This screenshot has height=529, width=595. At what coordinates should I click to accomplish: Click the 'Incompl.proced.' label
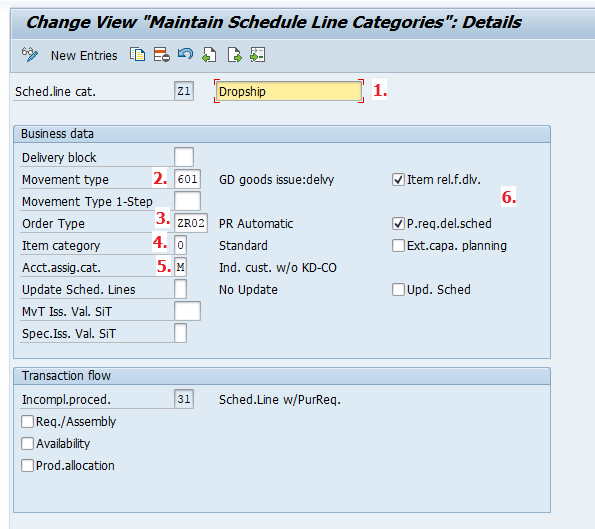66,400
